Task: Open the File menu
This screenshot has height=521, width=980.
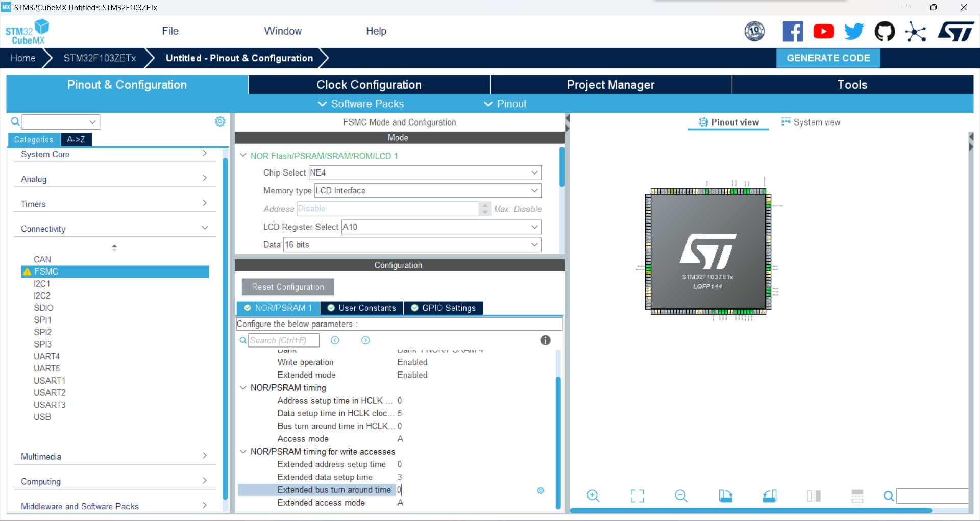Action: 170,31
